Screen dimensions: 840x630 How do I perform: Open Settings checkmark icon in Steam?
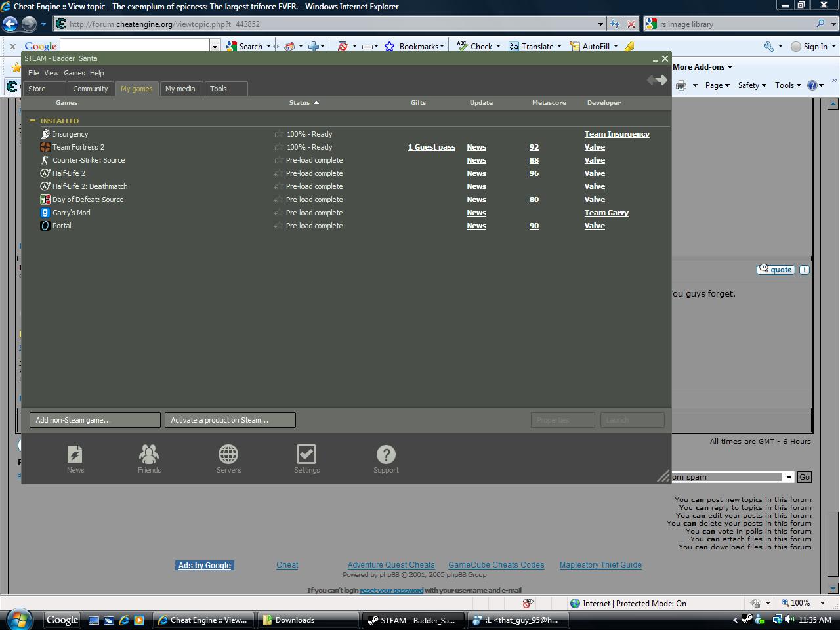(306, 459)
